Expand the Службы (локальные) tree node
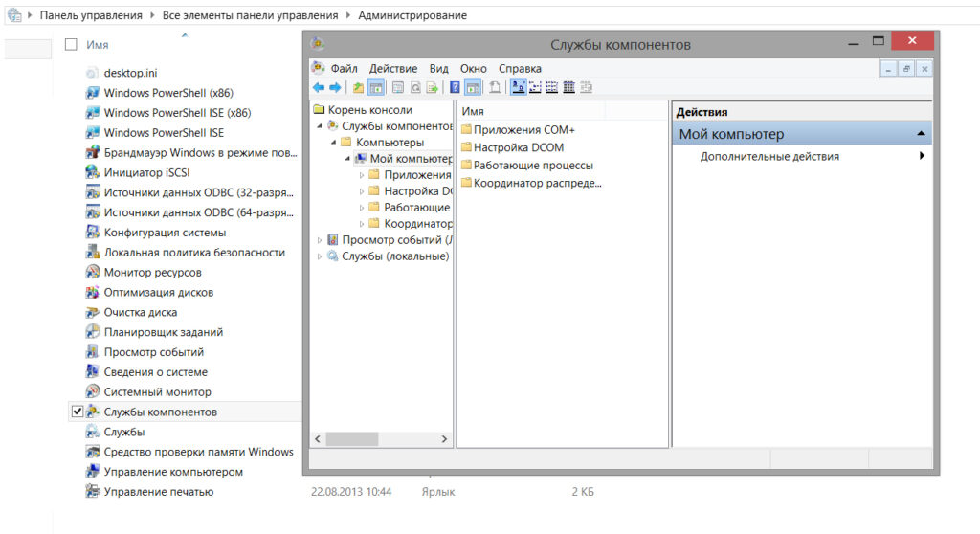The image size is (980, 534). click(320, 256)
